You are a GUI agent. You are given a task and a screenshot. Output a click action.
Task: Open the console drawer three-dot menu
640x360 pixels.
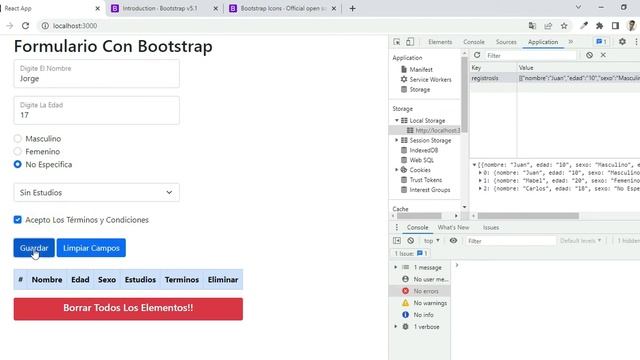396,227
